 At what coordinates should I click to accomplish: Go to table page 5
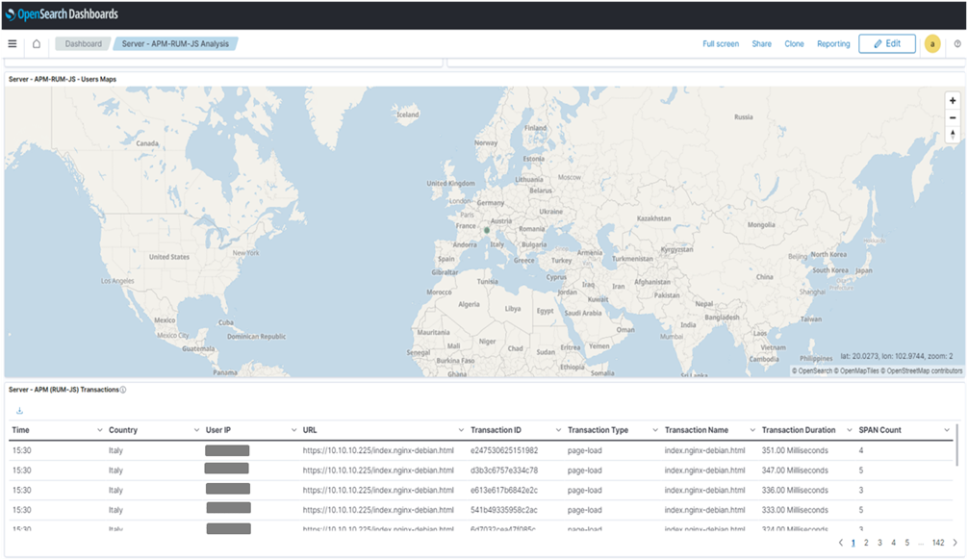tap(906, 543)
